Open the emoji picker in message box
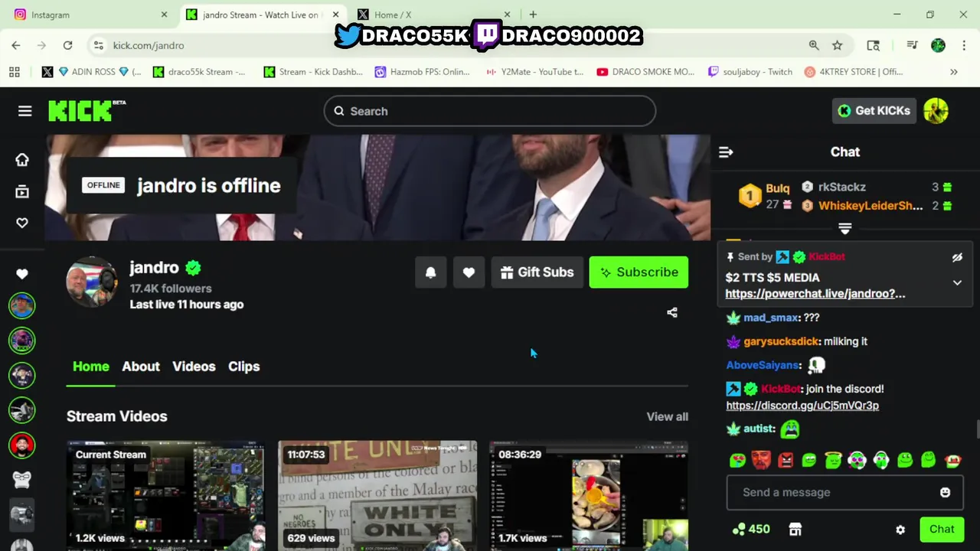The image size is (980, 551). tap(945, 492)
